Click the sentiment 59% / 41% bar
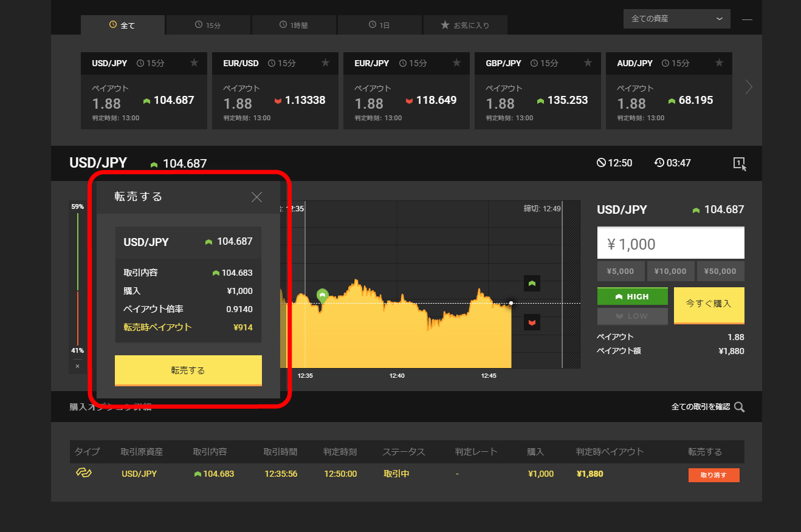 [78, 279]
